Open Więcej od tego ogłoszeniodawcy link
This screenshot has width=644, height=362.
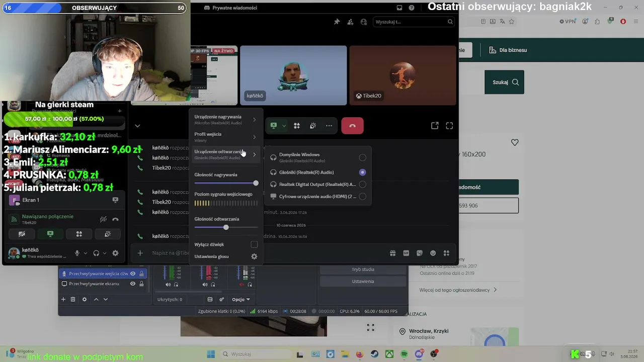click(458, 290)
